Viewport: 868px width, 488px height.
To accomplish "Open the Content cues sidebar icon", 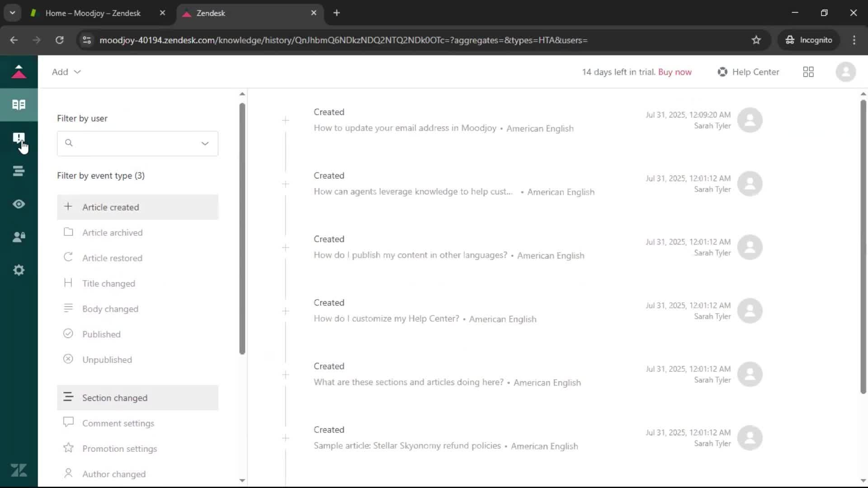I will coord(19,138).
